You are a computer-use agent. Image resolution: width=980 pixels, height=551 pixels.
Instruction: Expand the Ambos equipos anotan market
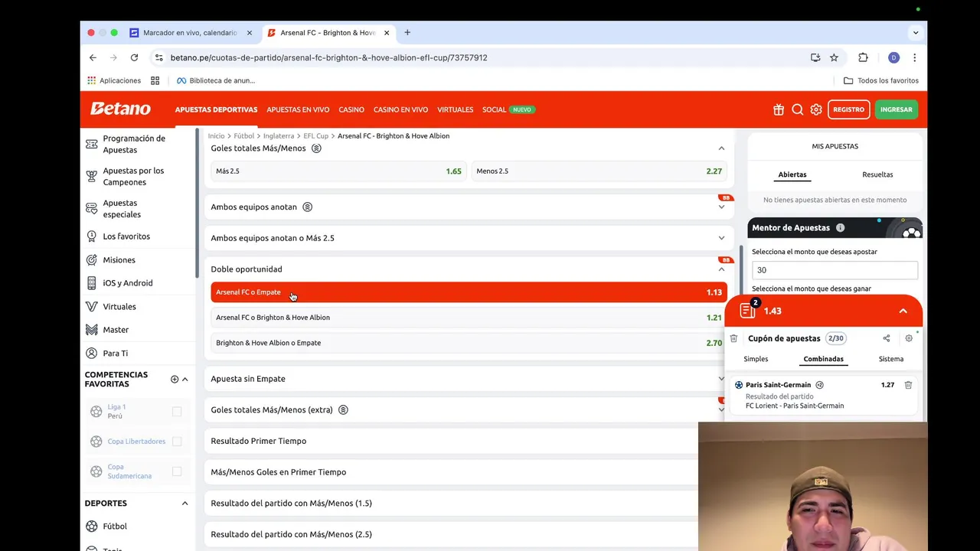[721, 207]
